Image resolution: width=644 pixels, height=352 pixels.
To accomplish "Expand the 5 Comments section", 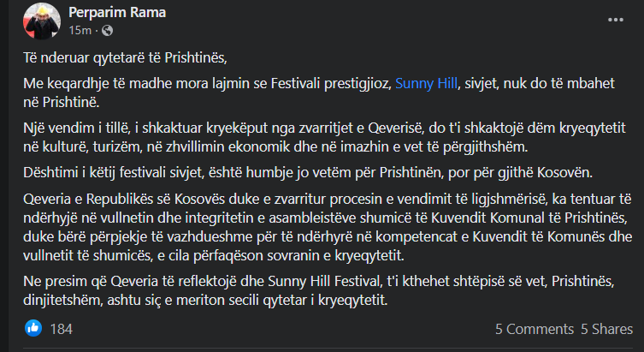I will click(x=534, y=328).
